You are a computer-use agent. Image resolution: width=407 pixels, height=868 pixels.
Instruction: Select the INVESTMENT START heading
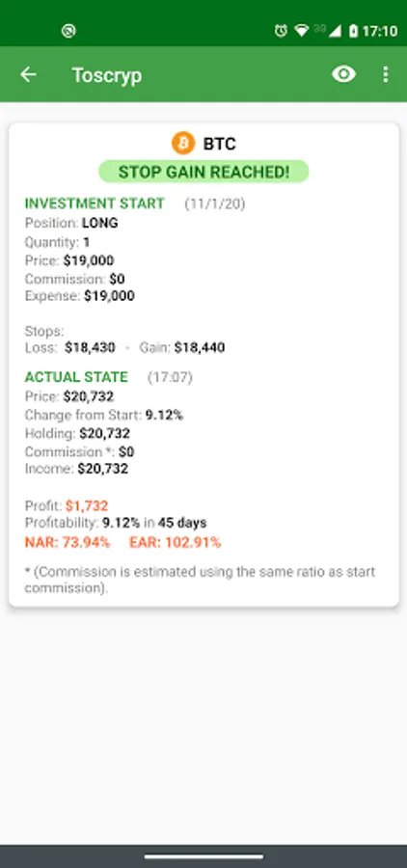click(x=95, y=203)
